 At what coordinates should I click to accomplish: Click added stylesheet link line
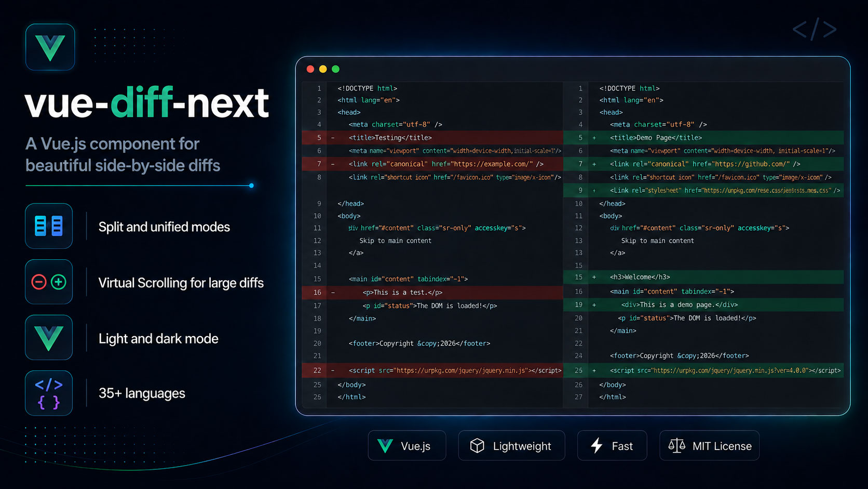[703, 191]
